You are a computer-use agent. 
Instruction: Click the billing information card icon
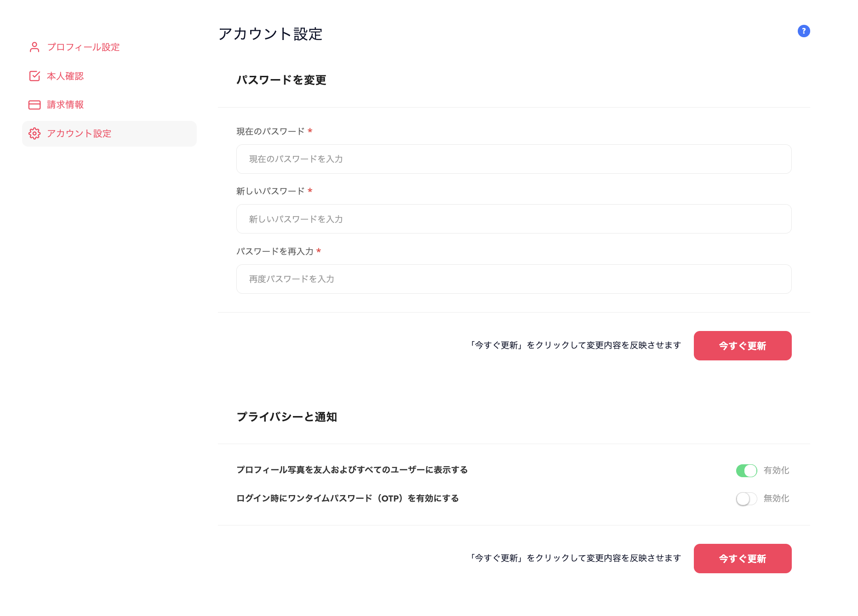pos(34,105)
